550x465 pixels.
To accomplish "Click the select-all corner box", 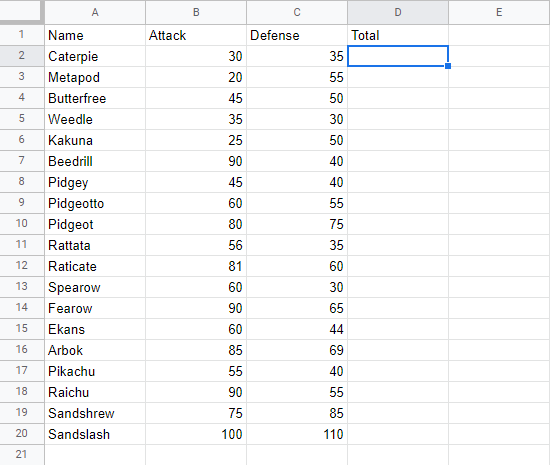I will pyautogui.click(x=21, y=12).
